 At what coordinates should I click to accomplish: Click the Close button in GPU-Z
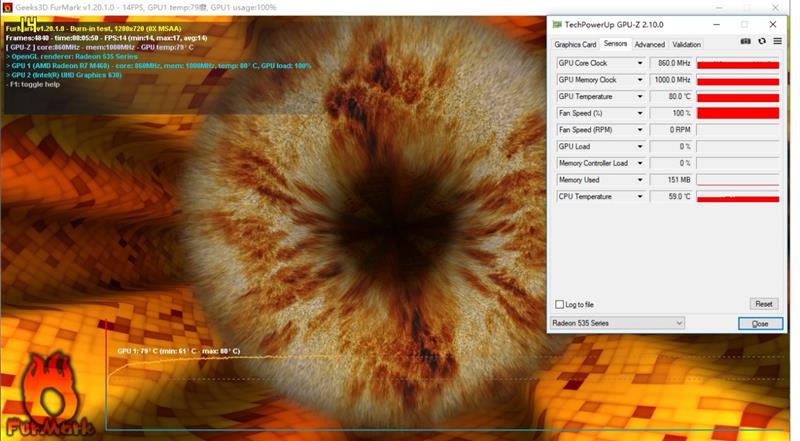[760, 324]
